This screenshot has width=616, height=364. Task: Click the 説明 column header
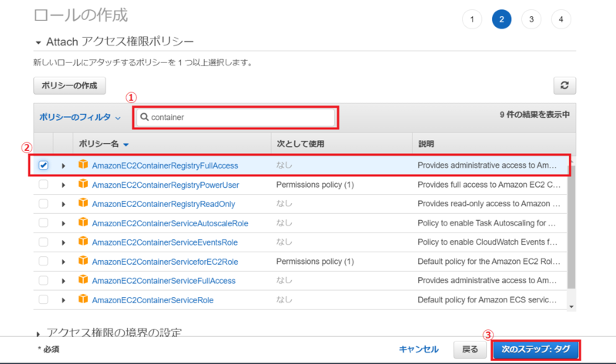click(x=427, y=144)
